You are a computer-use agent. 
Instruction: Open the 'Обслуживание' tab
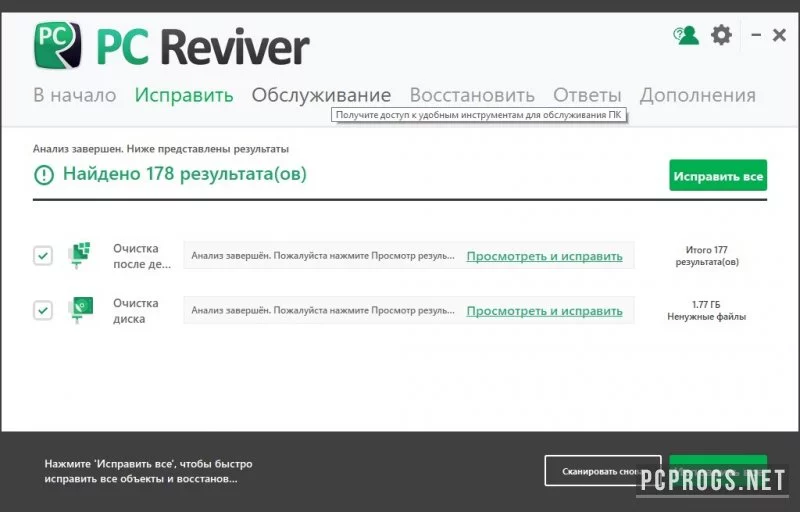pyautogui.click(x=321, y=95)
